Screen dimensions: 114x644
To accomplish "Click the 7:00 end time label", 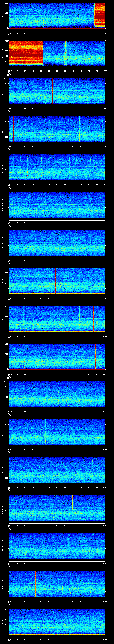I will click(105, 223).
